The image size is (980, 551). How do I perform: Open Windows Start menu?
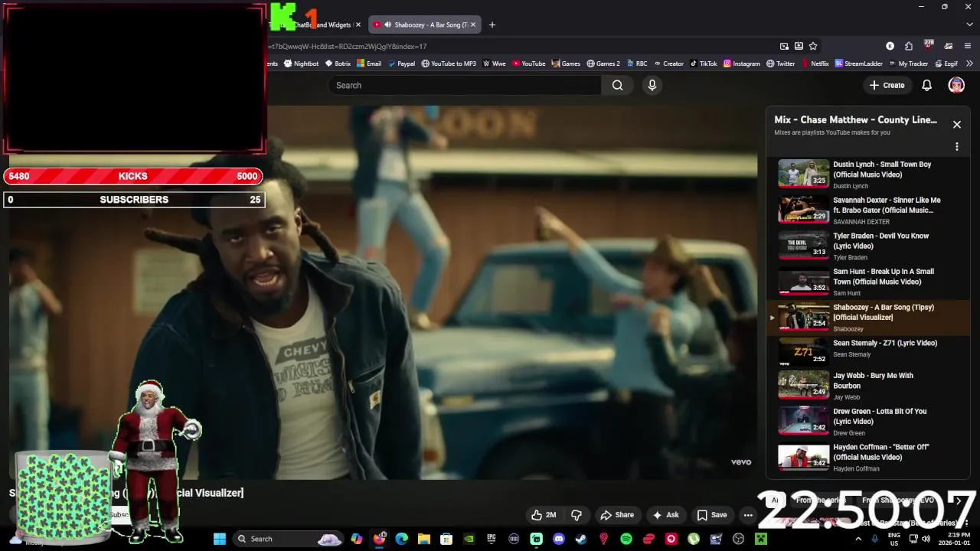[219, 539]
